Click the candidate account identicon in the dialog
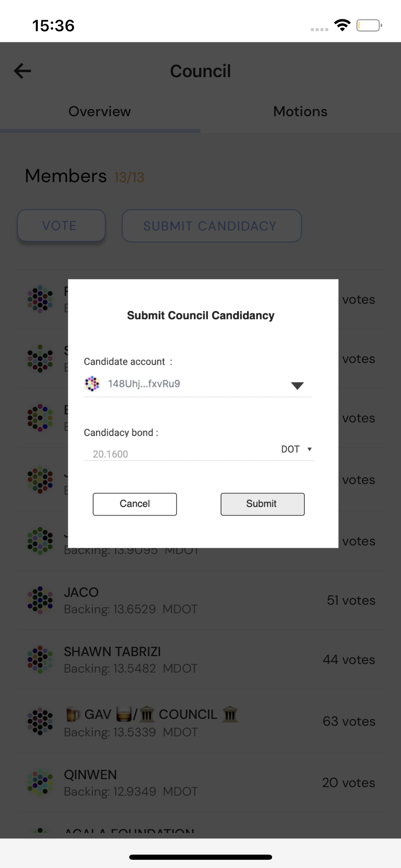401x868 pixels. point(92,384)
